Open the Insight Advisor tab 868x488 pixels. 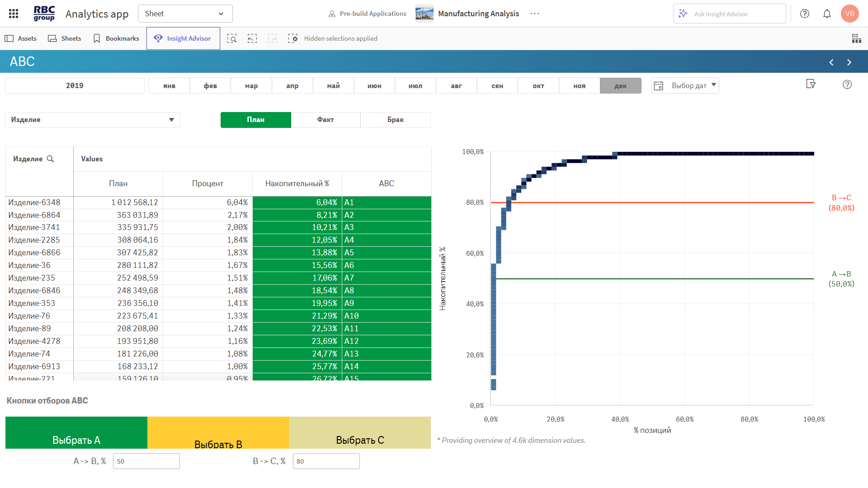pos(183,38)
